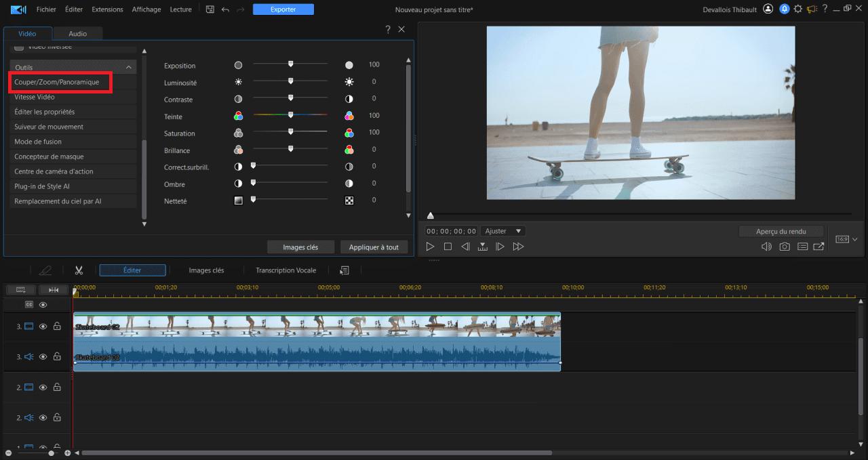Lock audio track 3
The width and height of the screenshot is (868, 460).
click(x=57, y=356)
